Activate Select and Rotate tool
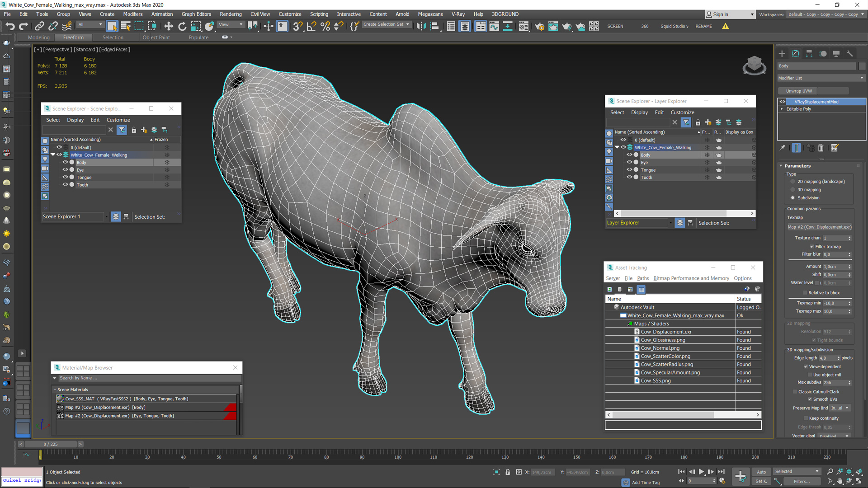 point(182,26)
